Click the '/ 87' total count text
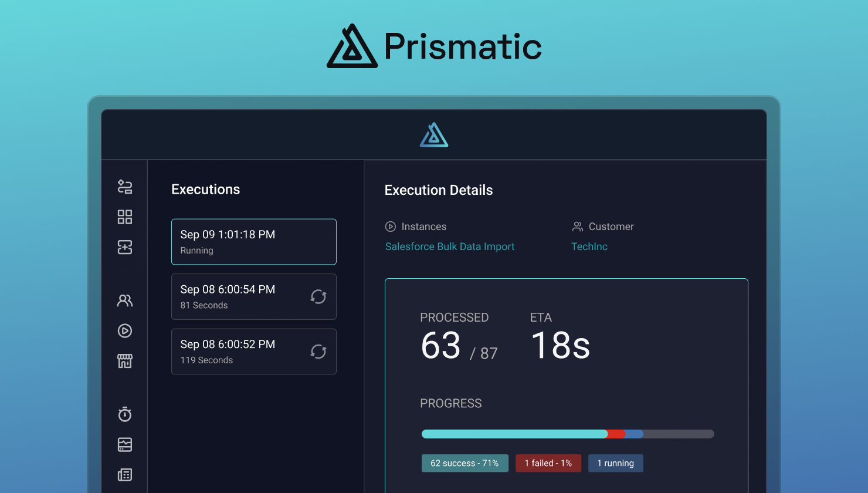This screenshot has height=493, width=868. (x=484, y=353)
